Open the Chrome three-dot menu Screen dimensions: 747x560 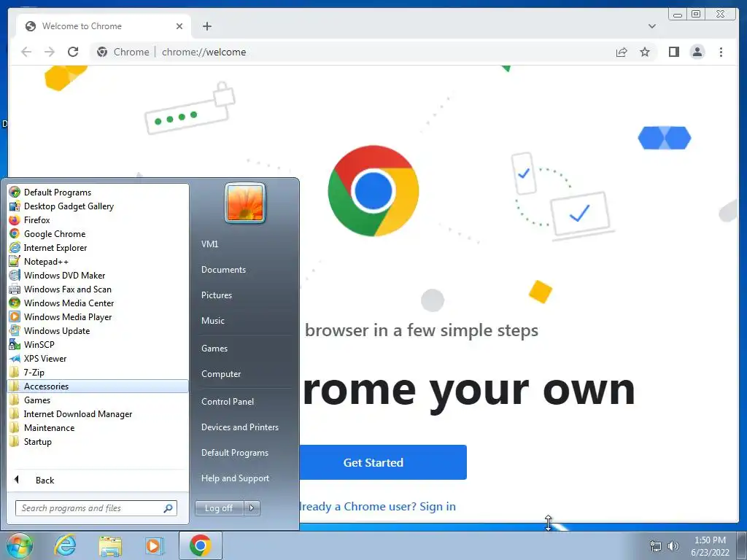721,52
